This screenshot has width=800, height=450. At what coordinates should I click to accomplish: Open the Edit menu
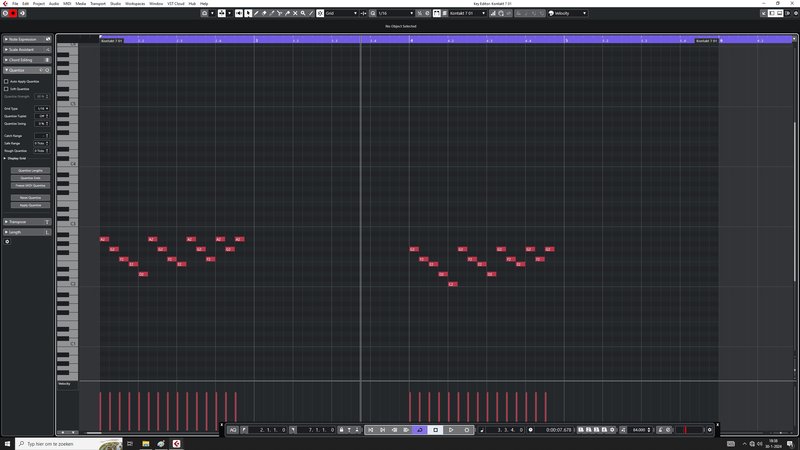(x=26, y=4)
